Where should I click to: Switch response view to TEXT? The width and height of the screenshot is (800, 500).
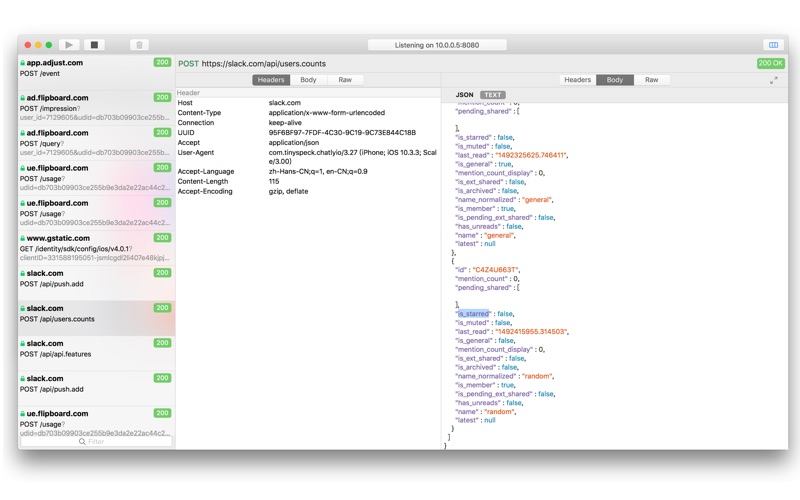pyautogui.click(x=492, y=95)
